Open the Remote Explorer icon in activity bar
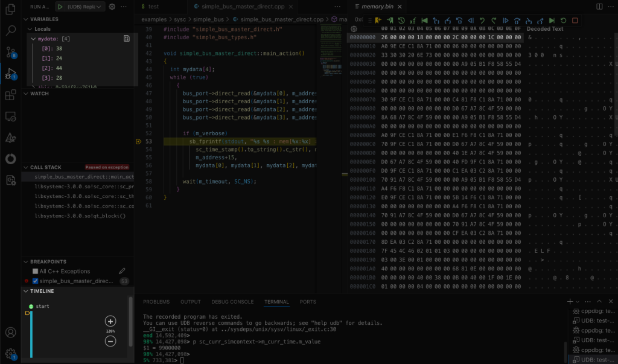The width and height of the screenshot is (618, 364). [x=11, y=117]
